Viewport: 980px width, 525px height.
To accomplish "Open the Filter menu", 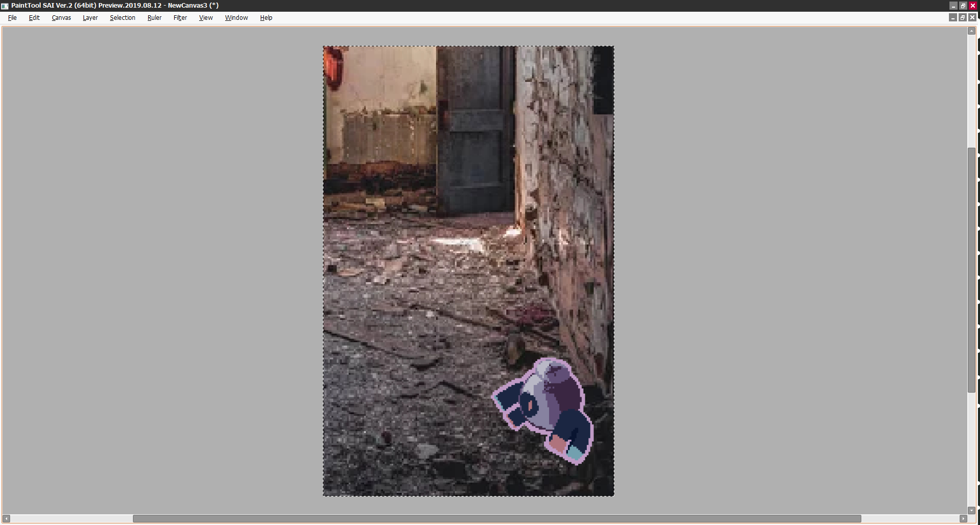I will pos(180,18).
